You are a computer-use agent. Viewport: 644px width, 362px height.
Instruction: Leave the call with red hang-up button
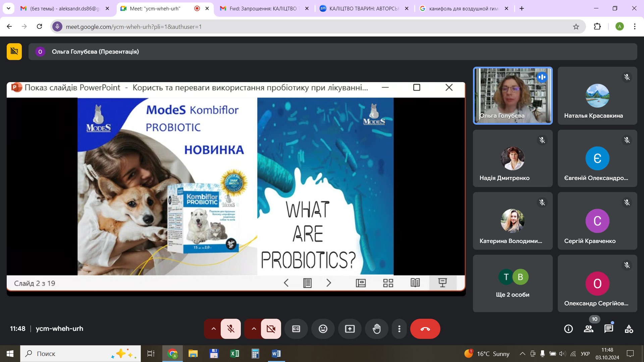click(425, 329)
